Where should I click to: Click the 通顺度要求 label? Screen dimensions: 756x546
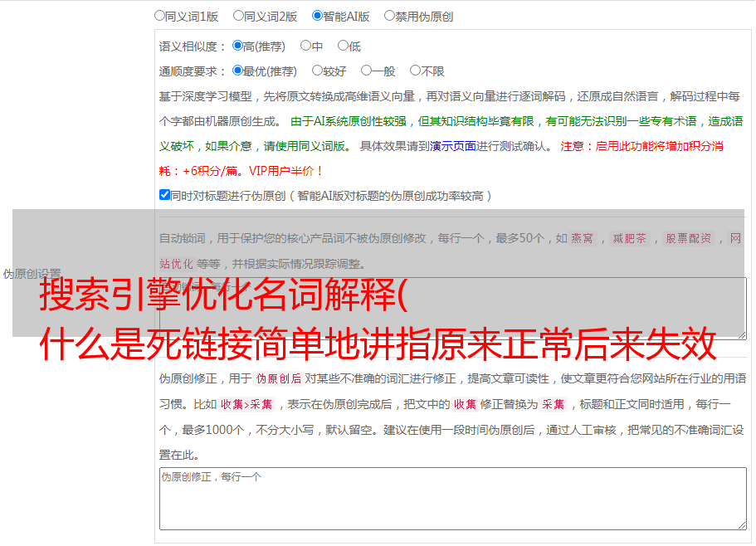(x=193, y=71)
